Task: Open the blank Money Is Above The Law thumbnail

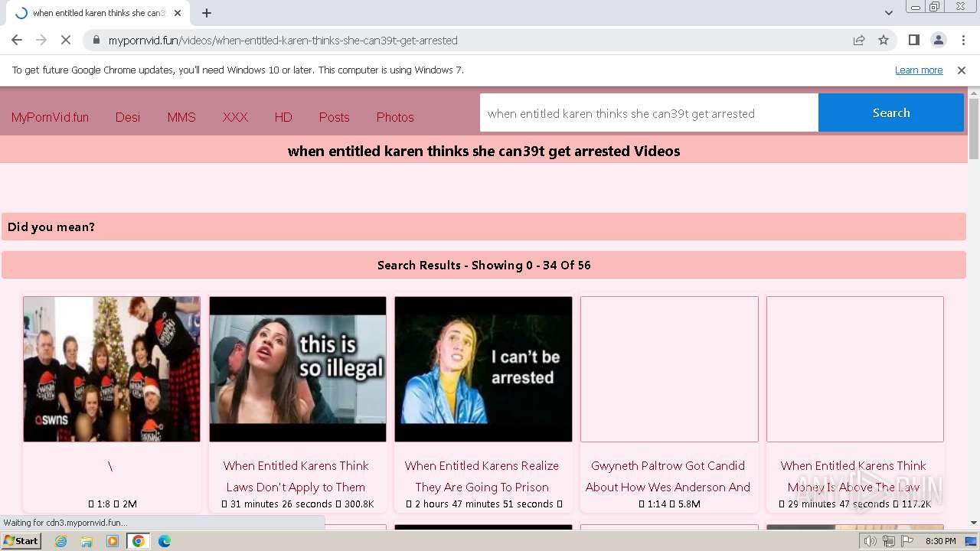Action: [855, 369]
